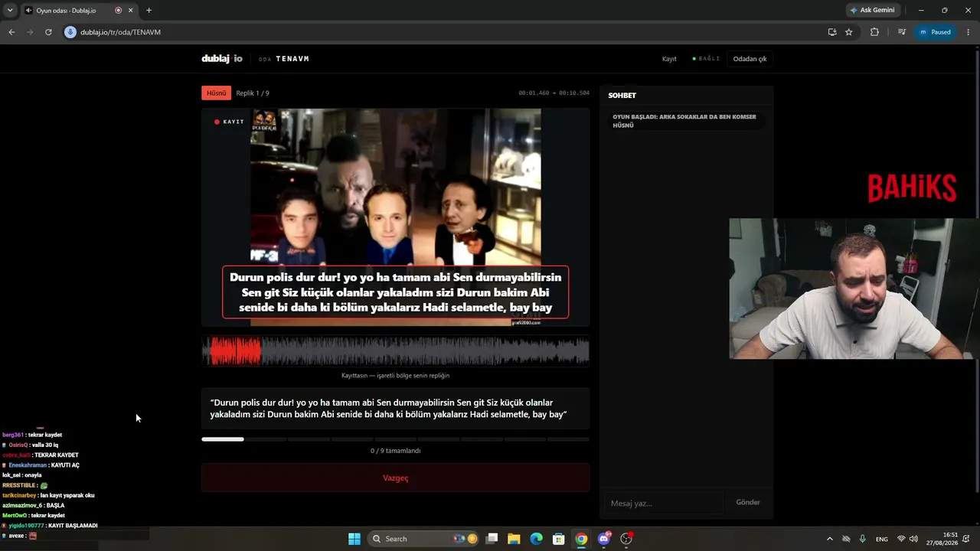Click the taskbar Search box
Viewport: 980px width, 551px height.
pos(423,539)
